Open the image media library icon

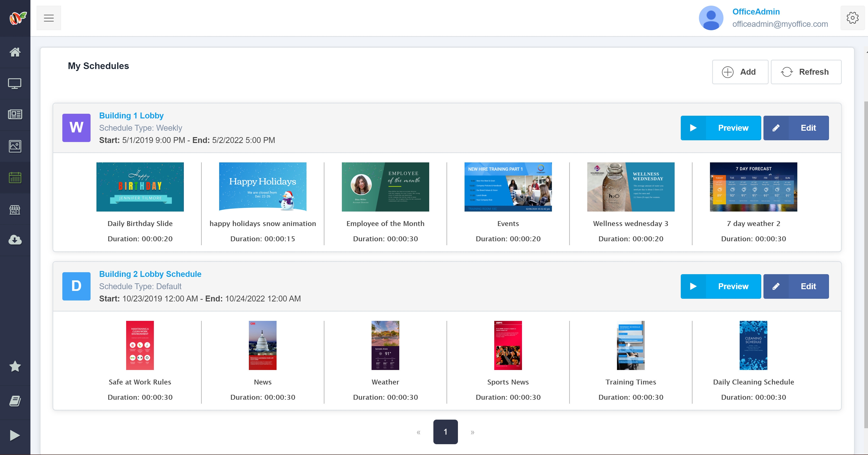click(x=15, y=146)
